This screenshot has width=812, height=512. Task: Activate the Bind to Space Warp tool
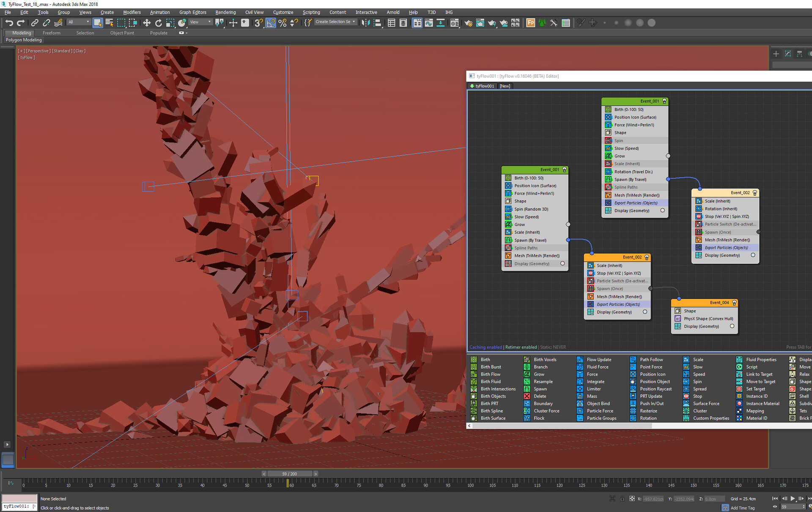(58, 23)
